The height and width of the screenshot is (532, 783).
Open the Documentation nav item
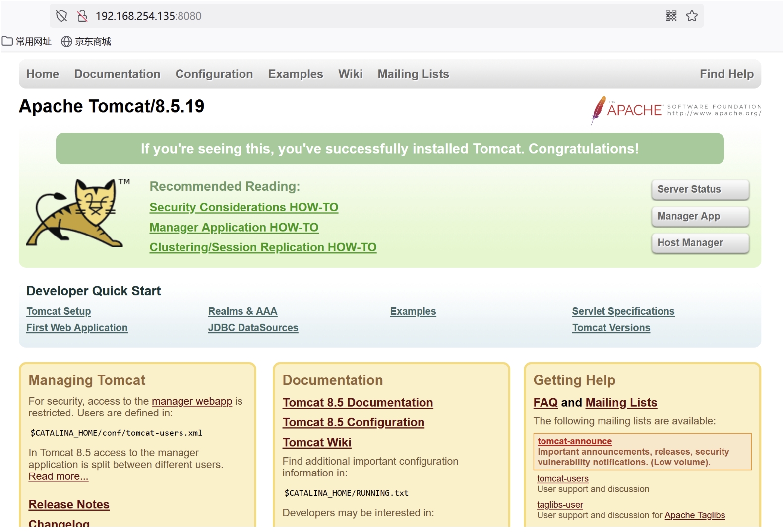pyautogui.click(x=118, y=74)
